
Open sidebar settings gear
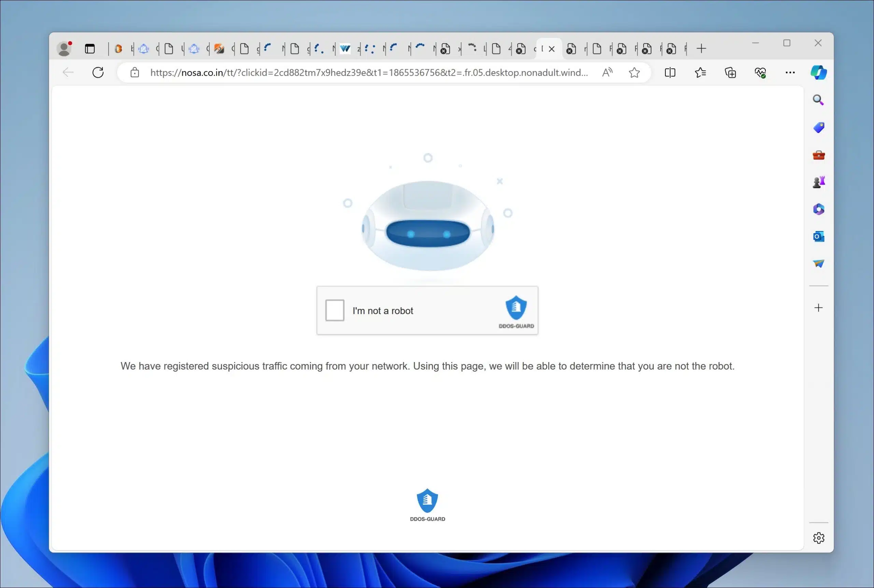pyautogui.click(x=818, y=538)
